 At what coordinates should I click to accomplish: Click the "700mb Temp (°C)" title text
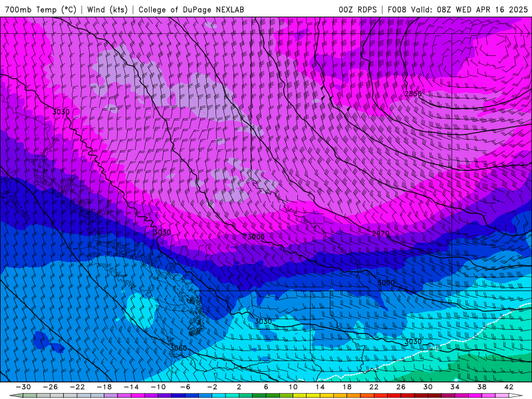coord(41,9)
